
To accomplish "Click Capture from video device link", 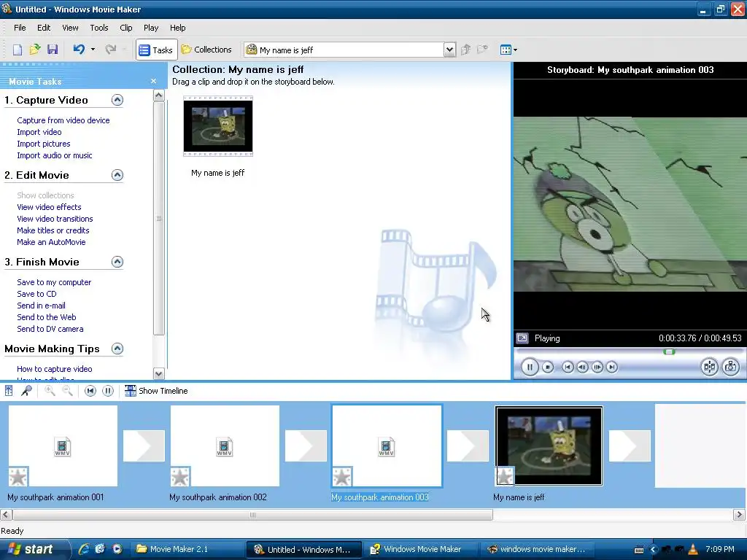I will 63,120.
